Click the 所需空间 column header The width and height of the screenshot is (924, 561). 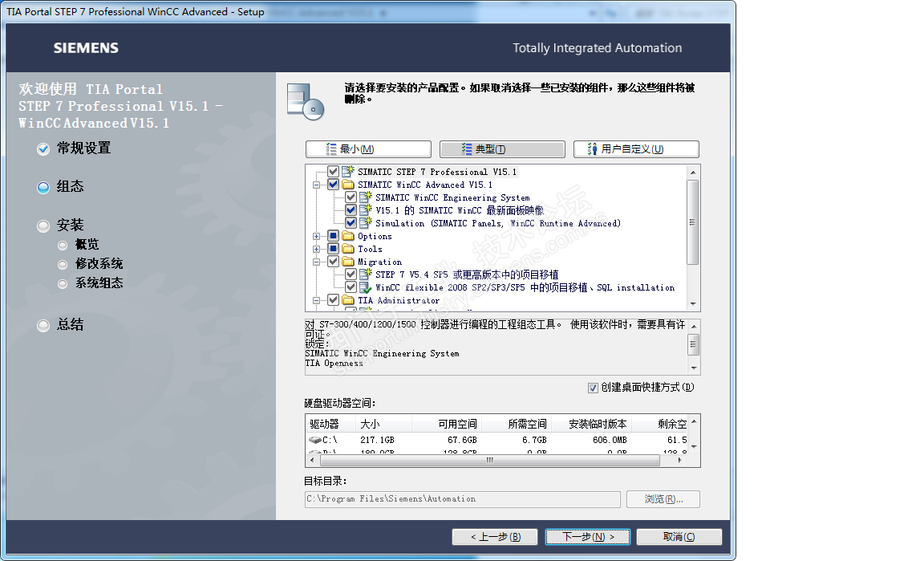click(x=517, y=424)
